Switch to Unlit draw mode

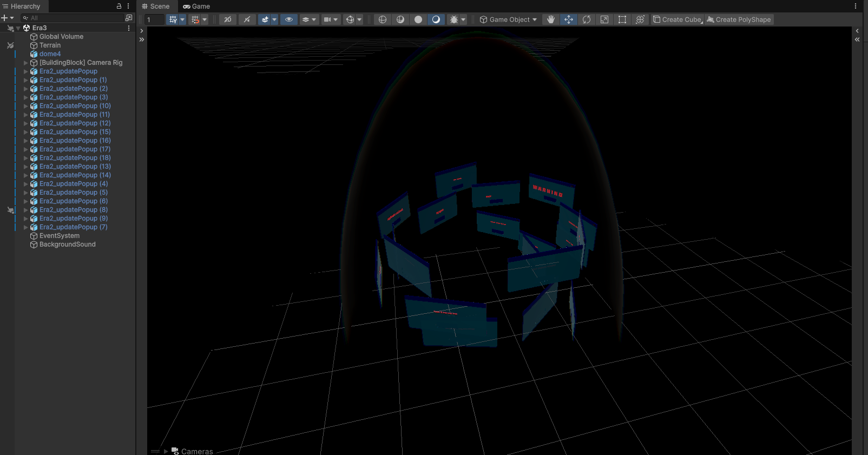point(418,19)
